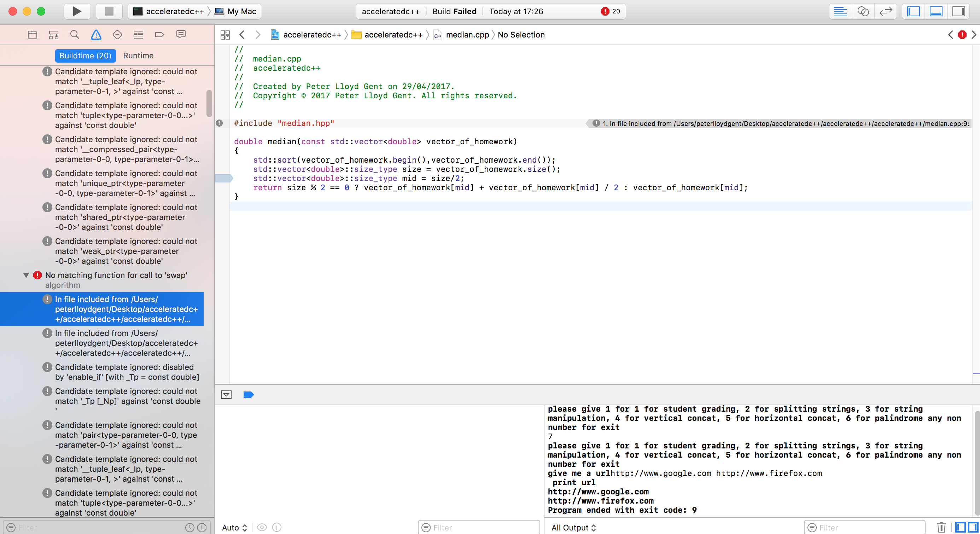Click the error count badge showing 20
Screen dimensions: 980x534
coord(611,11)
